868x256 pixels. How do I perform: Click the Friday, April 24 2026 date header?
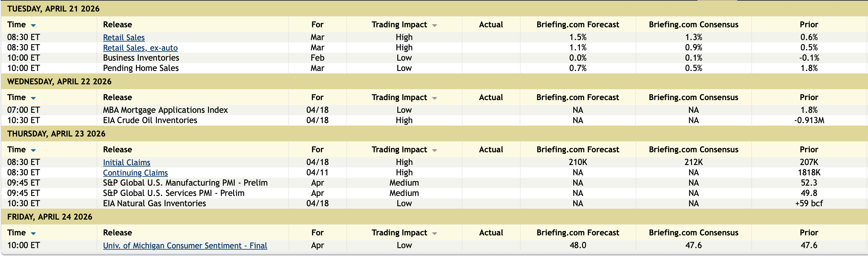tap(50, 217)
